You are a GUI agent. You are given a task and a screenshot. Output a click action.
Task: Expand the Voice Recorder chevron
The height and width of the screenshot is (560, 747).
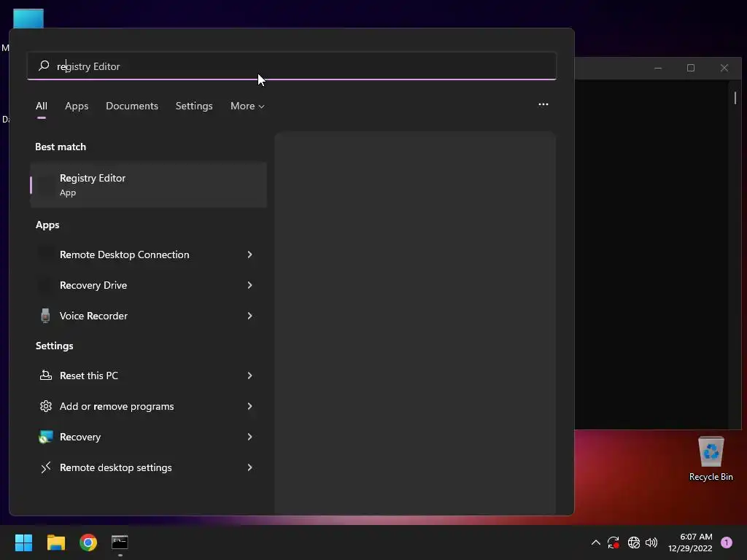click(249, 316)
